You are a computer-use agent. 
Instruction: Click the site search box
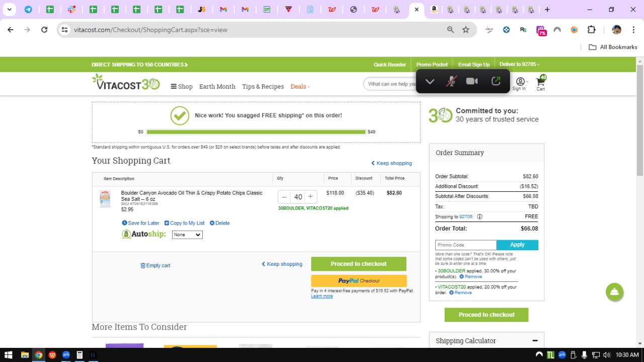point(390,84)
